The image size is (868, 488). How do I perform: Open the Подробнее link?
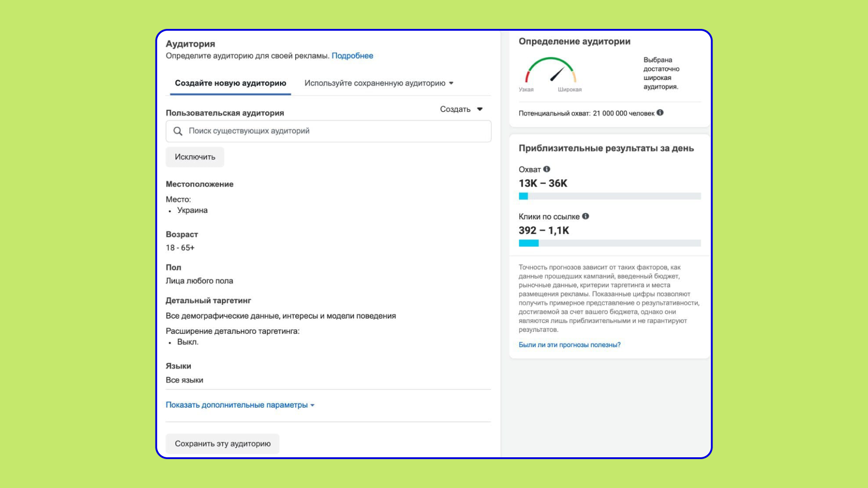[352, 56]
